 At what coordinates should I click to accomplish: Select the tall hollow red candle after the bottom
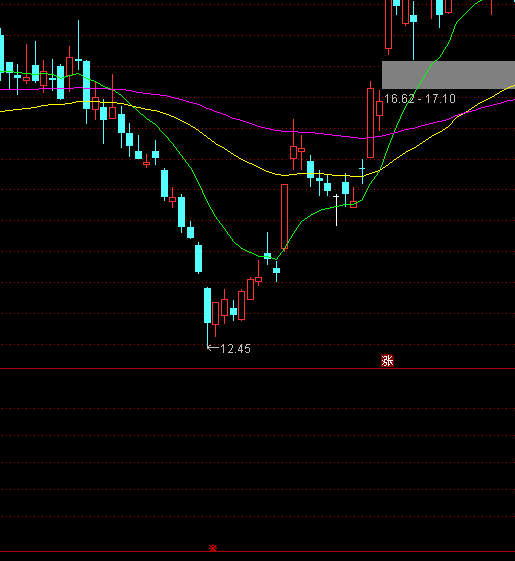coord(285,216)
